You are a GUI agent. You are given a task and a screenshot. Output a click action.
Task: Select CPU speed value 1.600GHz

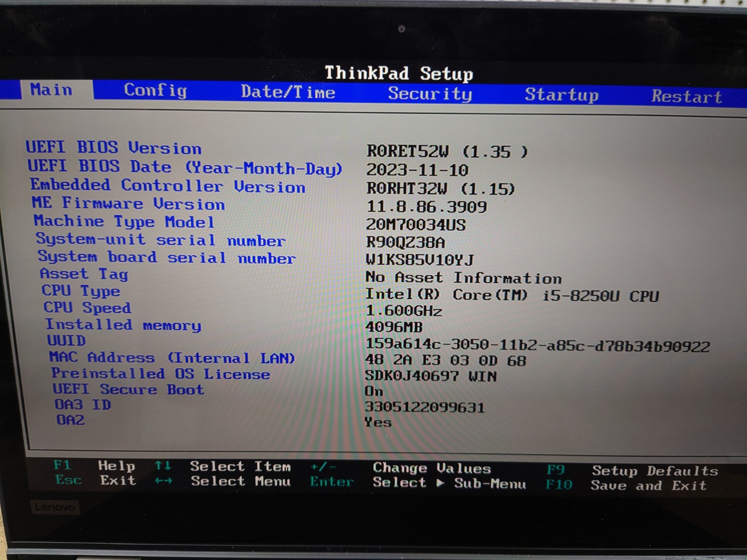pos(403,311)
